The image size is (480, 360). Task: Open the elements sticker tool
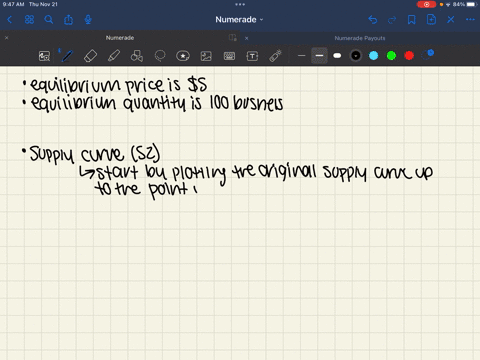(x=183, y=56)
